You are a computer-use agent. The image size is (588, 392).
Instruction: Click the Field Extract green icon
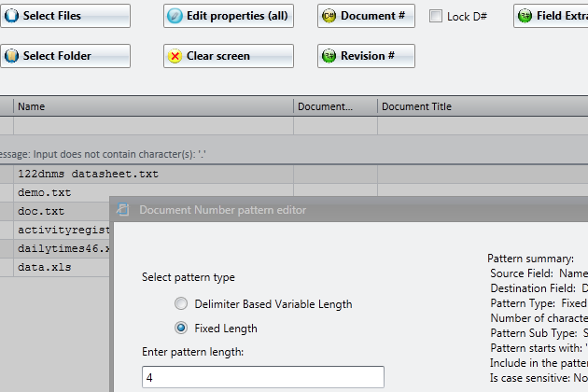525,16
